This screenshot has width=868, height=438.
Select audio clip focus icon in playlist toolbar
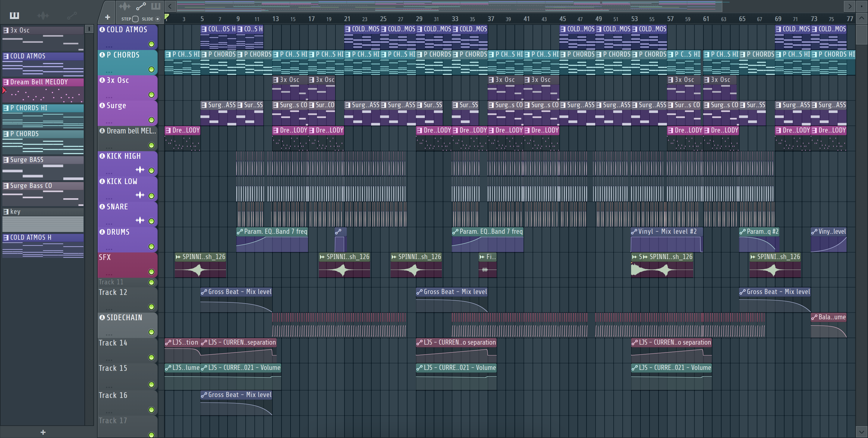[125, 6]
